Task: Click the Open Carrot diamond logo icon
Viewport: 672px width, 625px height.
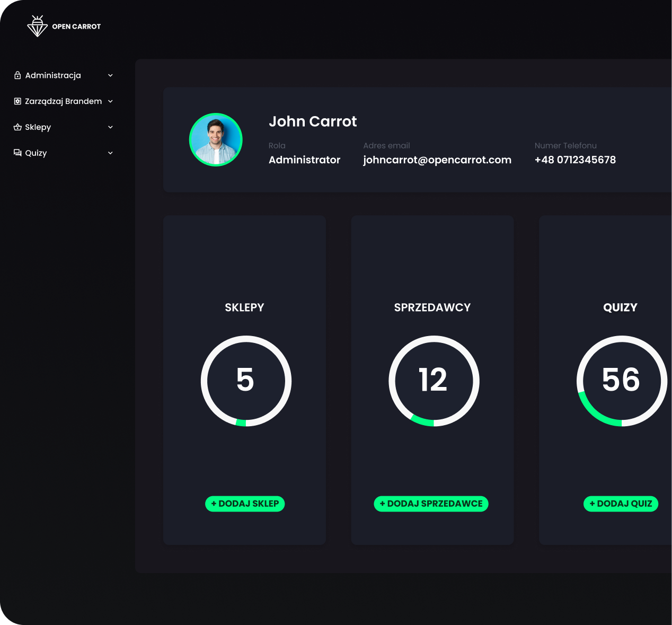Action: [37, 26]
